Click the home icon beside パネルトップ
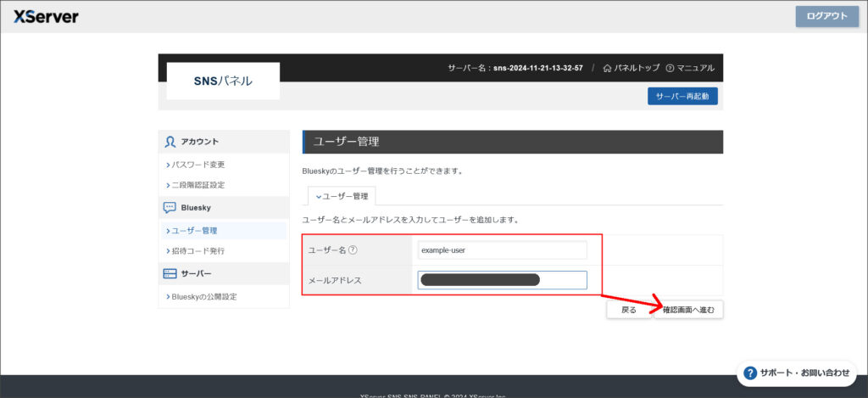This screenshot has width=868, height=398. point(607,68)
